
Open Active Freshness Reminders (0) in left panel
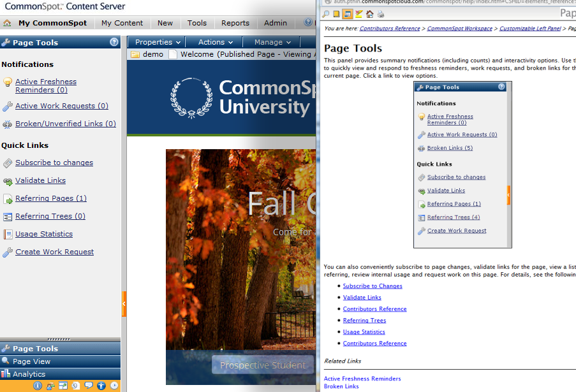tap(46, 86)
